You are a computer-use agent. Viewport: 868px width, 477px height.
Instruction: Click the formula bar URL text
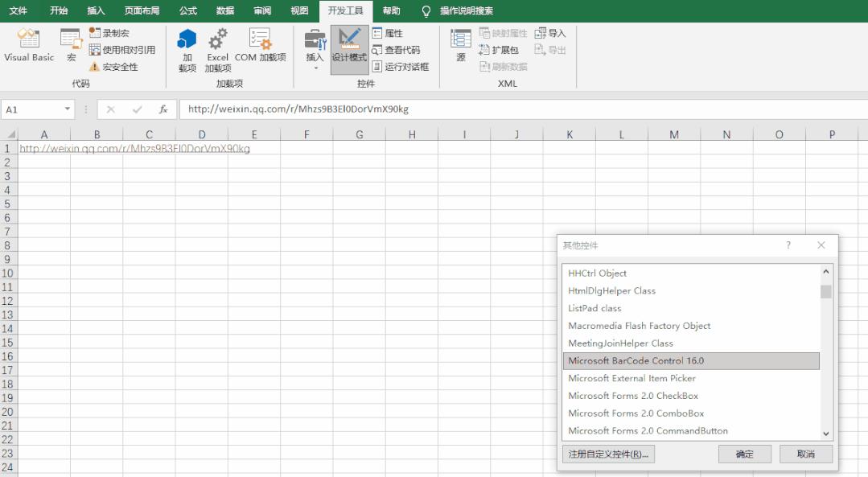pos(298,109)
